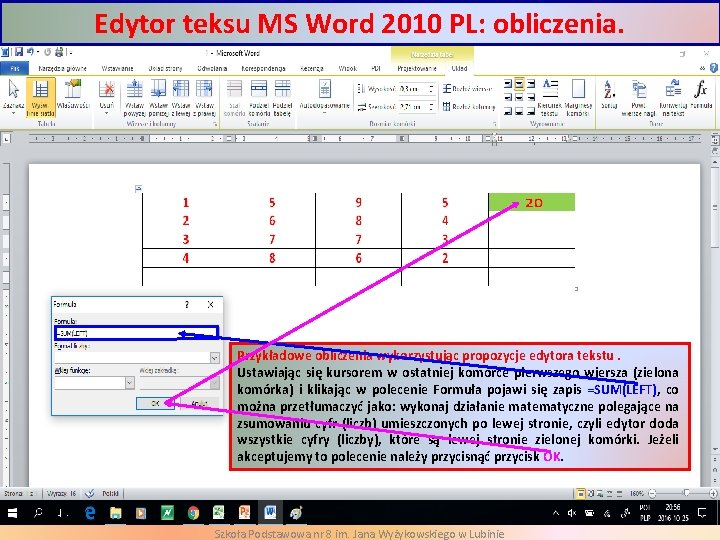Align cell text middle left
The height and width of the screenshot is (540, 720).
pos(508,97)
